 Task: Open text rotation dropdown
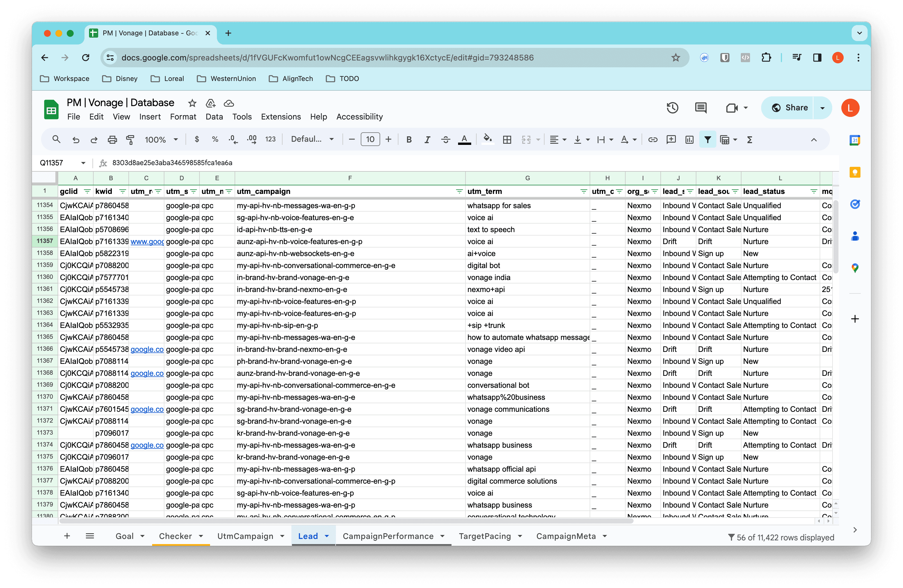[628, 139]
